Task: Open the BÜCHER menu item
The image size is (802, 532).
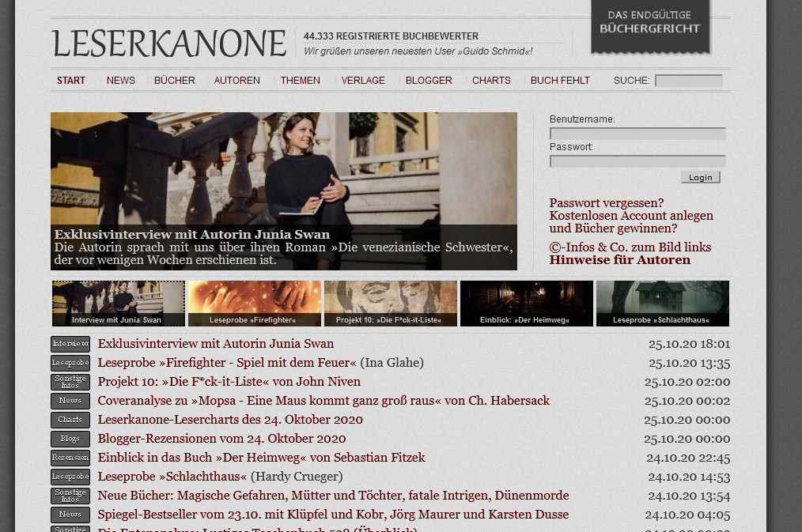Action: (x=175, y=80)
